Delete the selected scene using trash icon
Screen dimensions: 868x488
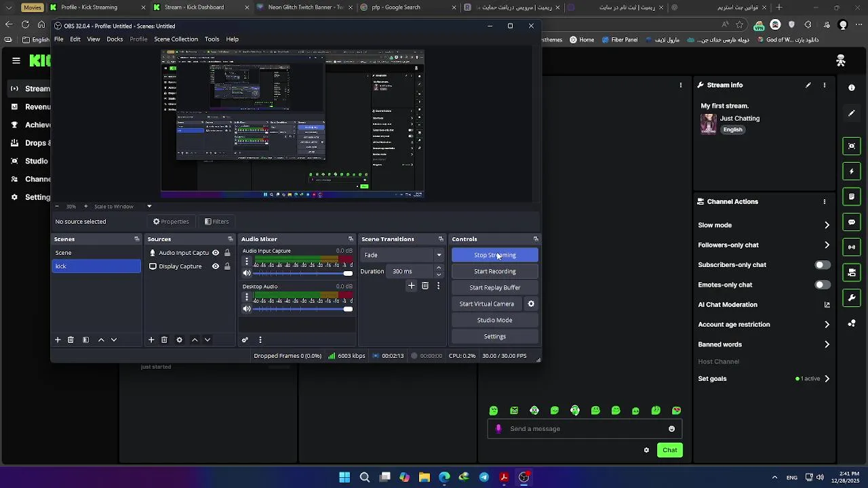pyautogui.click(x=71, y=340)
